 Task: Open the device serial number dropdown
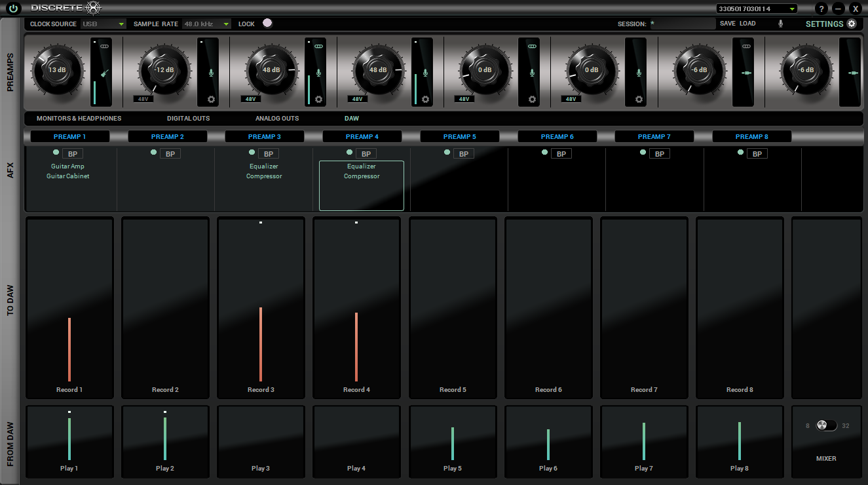pos(757,9)
